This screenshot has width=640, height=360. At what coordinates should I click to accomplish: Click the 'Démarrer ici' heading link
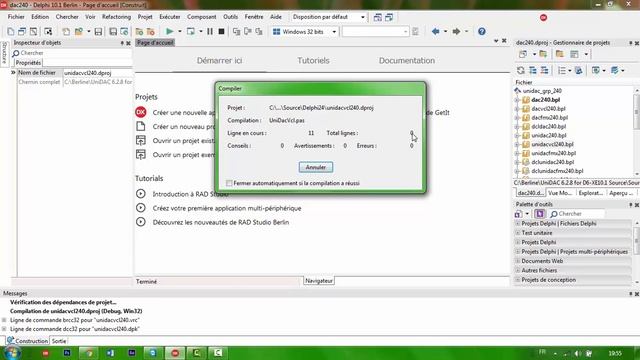(x=219, y=60)
